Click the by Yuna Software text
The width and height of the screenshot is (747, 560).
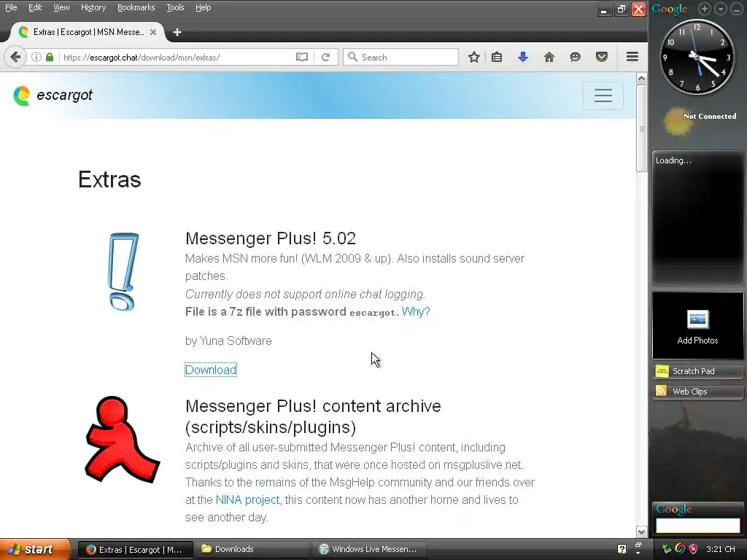(x=228, y=341)
